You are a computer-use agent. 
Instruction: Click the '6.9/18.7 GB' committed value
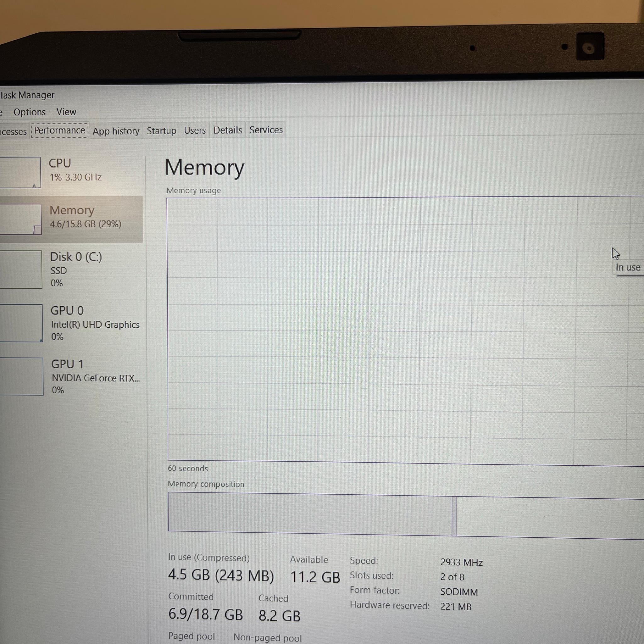206,614
